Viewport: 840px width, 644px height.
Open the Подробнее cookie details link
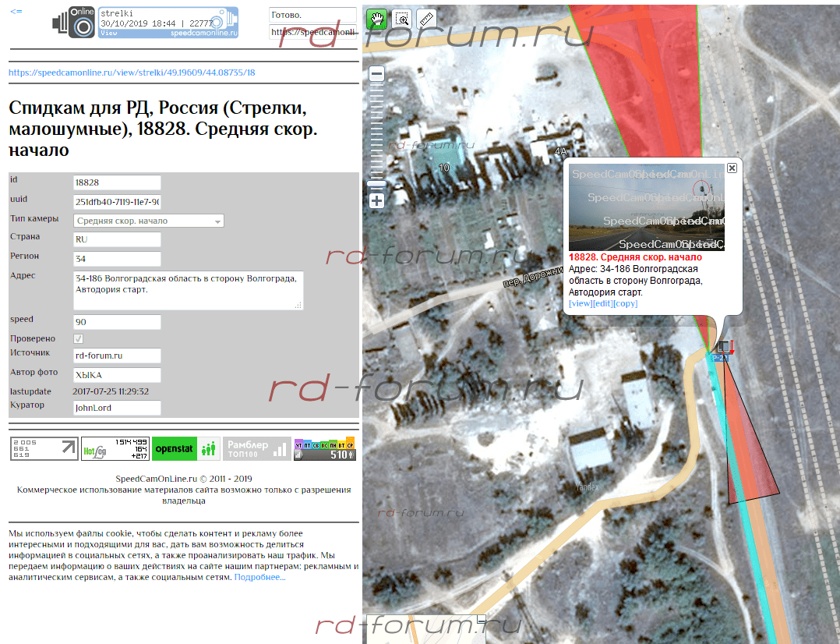(x=259, y=578)
